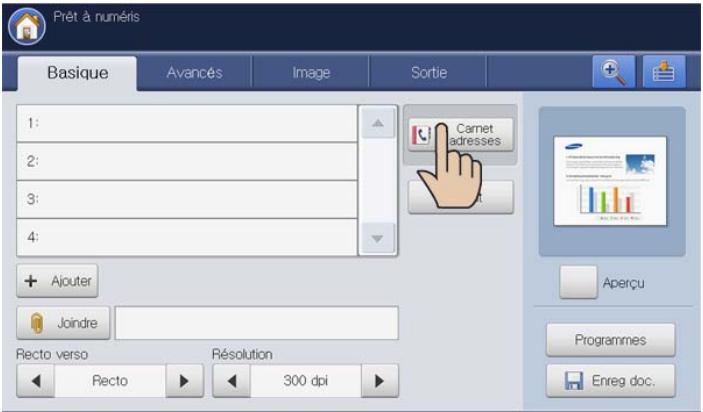The image size is (703, 412).
Task: Click the Recto value display
Action: click(x=110, y=381)
